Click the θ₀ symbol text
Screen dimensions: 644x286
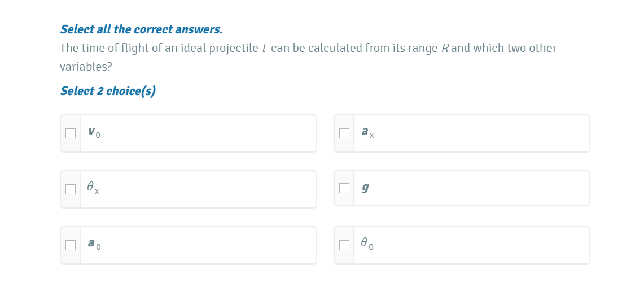(x=367, y=245)
